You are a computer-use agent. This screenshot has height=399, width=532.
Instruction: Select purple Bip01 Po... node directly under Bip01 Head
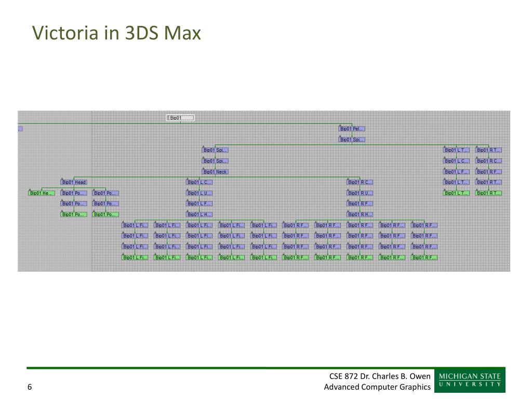(x=74, y=193)
